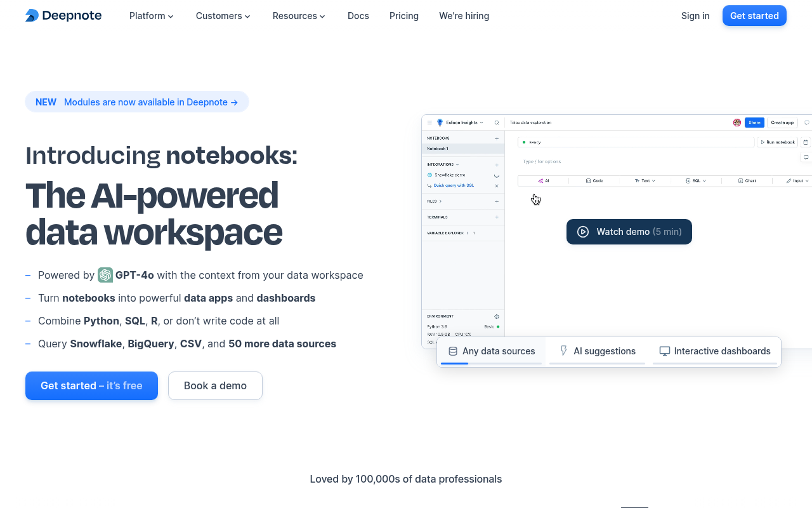
Task: Click the Deepnote logo
Action: pyautogui.click(x=63, y=15)
